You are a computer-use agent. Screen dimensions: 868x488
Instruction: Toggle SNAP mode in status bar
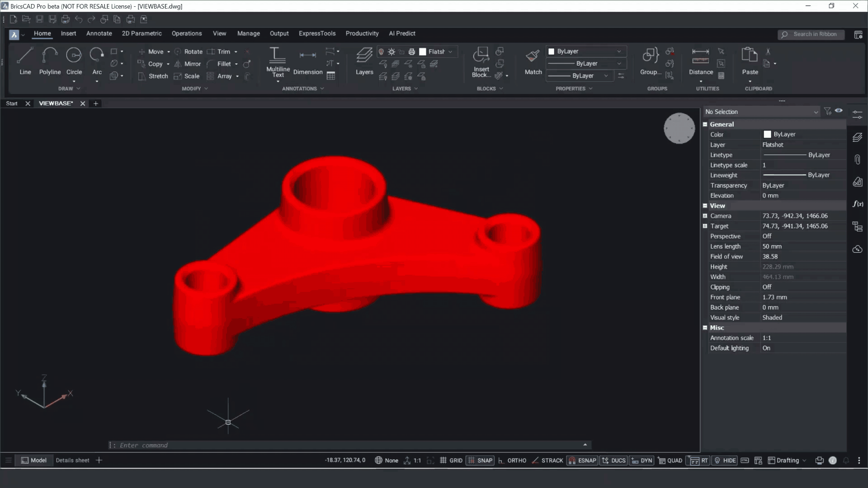(480, 460)
